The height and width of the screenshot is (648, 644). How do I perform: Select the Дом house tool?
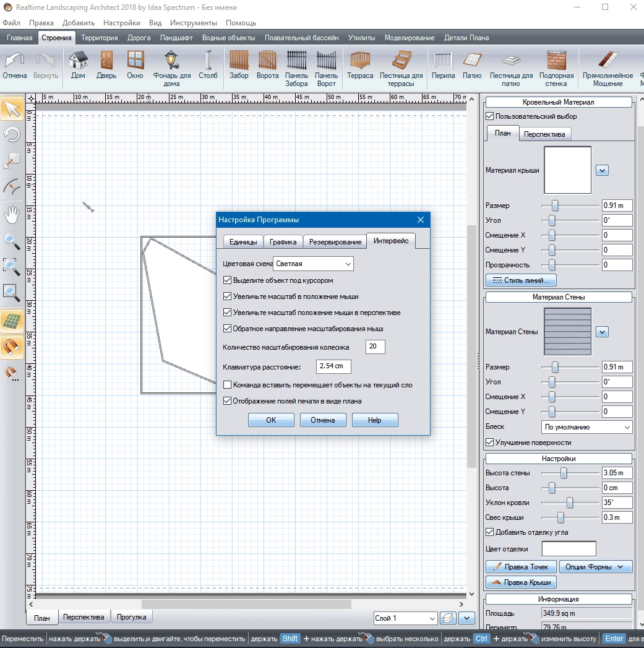[78, 66]
